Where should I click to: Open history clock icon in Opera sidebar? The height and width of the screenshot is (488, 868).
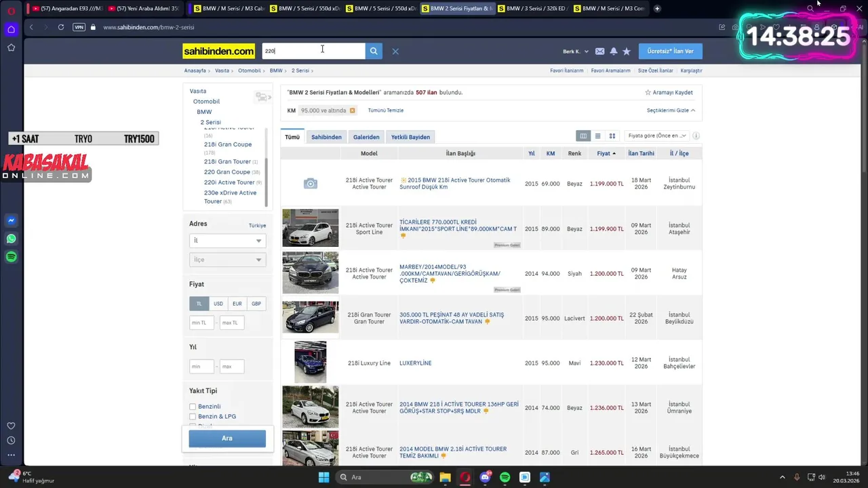pyautogui.click(x=11, y=441)
